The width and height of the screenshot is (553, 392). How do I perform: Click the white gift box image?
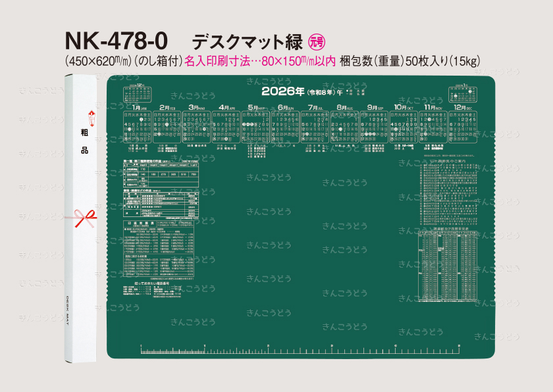pos(80,218)
